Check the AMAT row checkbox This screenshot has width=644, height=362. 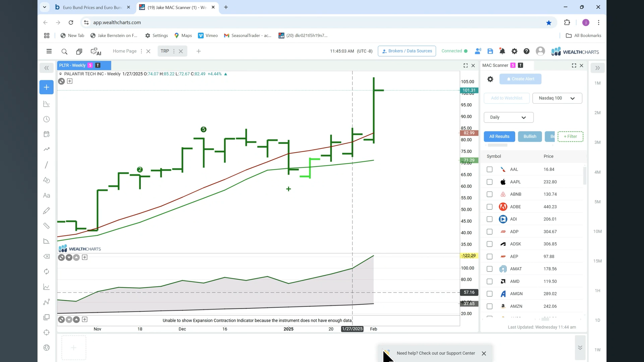tap(490, 269)
